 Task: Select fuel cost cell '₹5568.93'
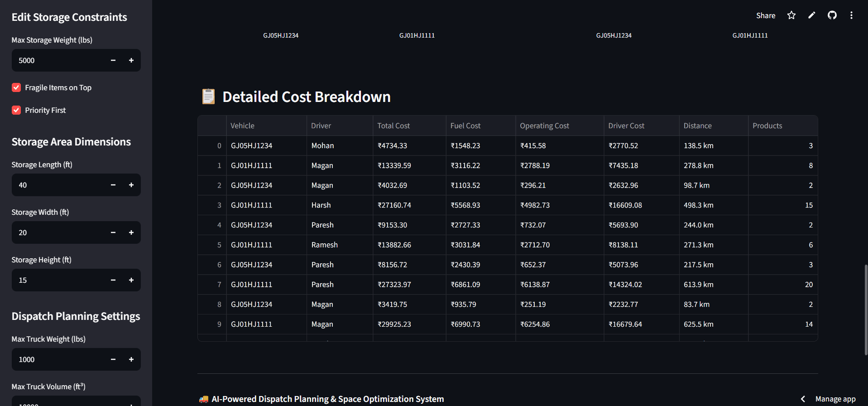pos(481,205)
